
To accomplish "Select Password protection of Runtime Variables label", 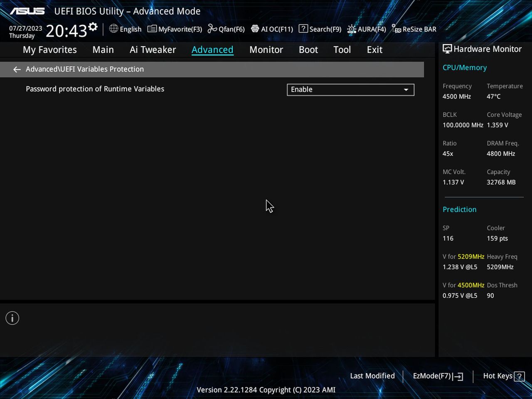I will [95, 89].
